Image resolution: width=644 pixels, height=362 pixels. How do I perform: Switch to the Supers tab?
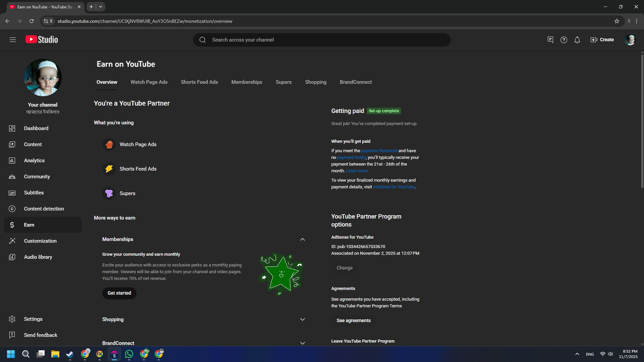click(x=283, y=82)
